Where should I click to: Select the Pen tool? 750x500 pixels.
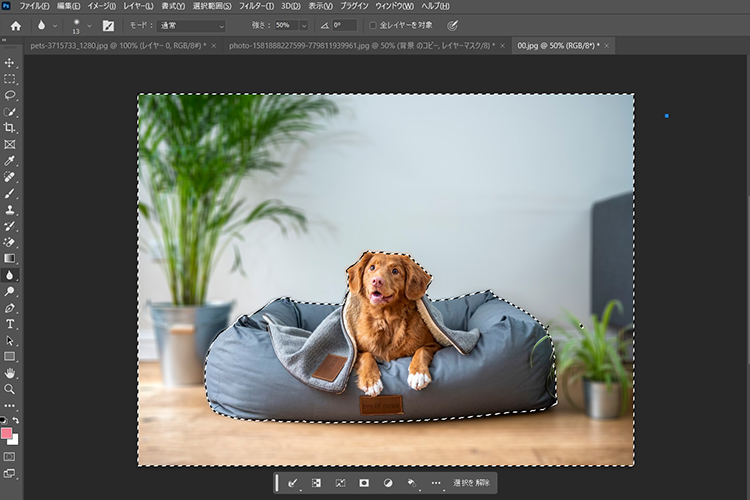pyautogui.click(x=10, y=308)
